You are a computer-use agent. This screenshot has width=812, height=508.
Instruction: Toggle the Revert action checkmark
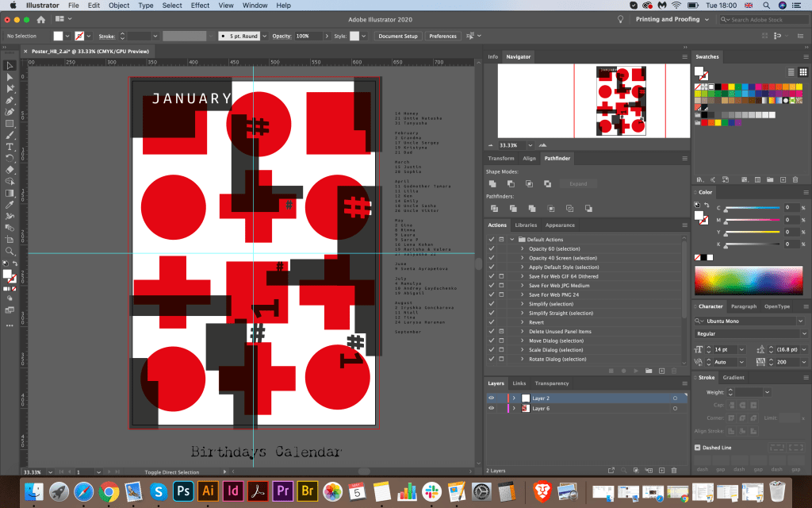491,322
